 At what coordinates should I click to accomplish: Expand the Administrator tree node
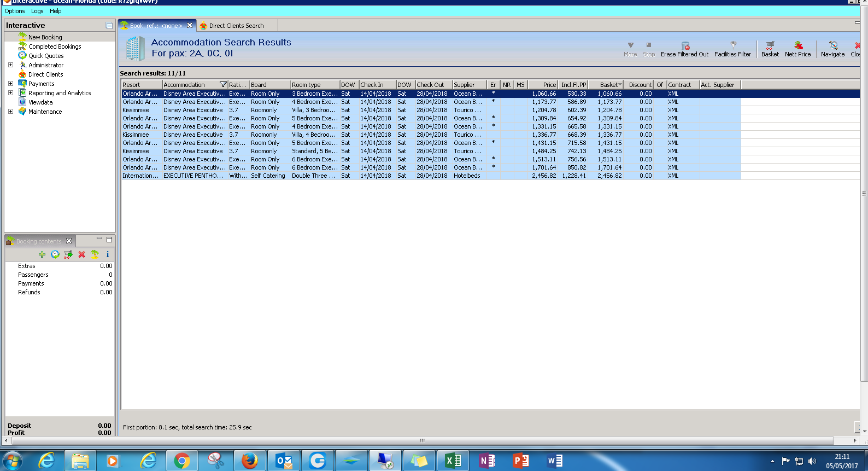10,65
